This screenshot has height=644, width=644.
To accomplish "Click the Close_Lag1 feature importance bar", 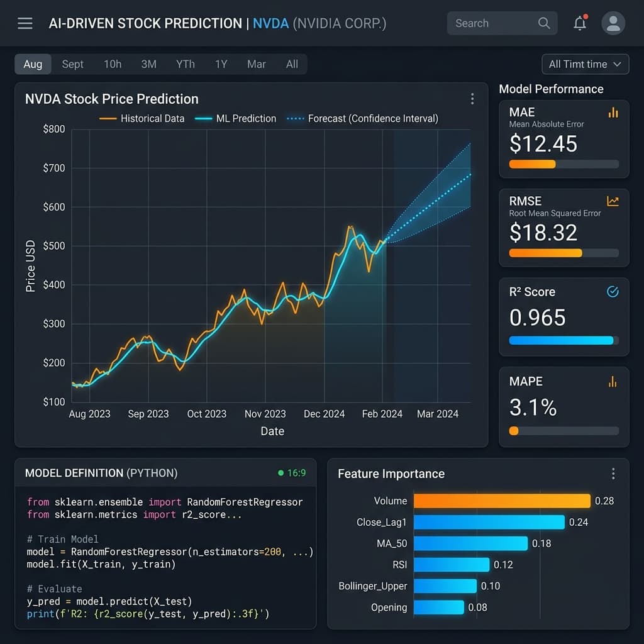I will click(x=489, y=522).
